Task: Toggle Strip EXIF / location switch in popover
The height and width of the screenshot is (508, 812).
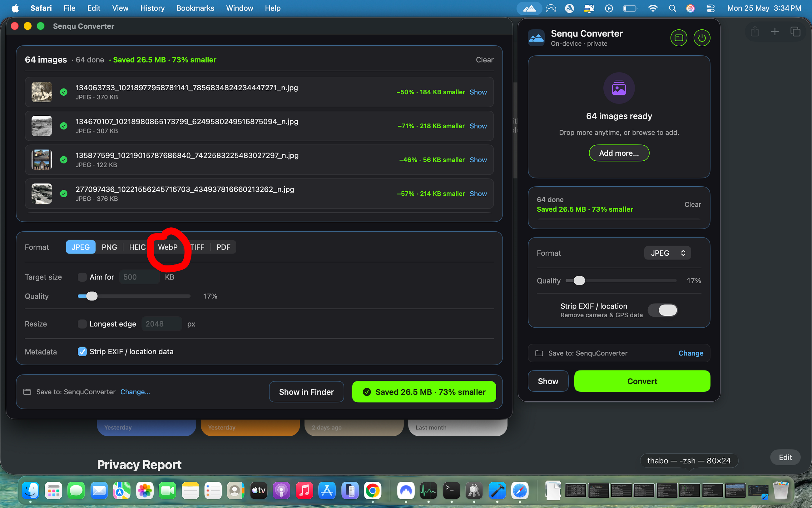Action: [662, 310]
